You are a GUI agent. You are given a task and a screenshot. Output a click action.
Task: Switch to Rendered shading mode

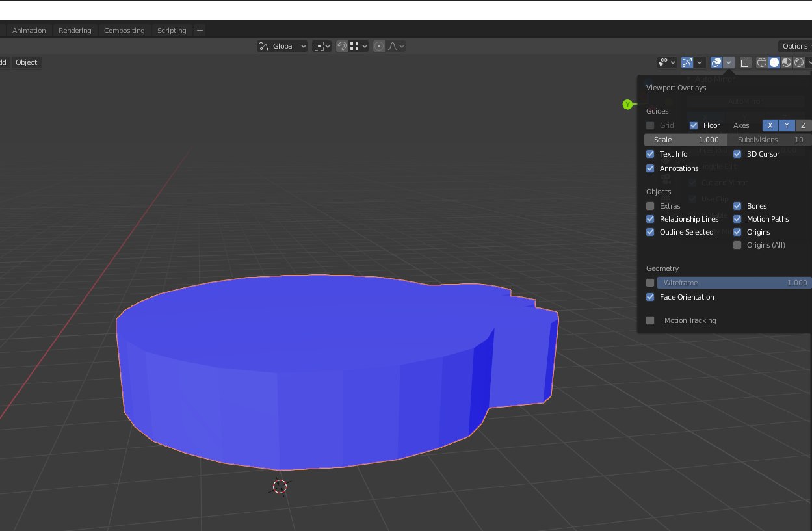(x=799, y=62)
